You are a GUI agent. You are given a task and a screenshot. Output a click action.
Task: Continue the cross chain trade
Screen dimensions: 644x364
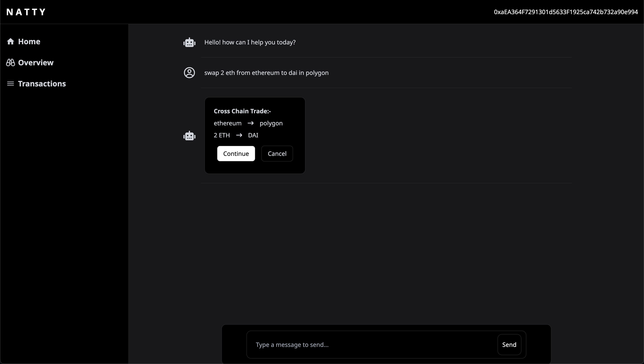[236, 154]
